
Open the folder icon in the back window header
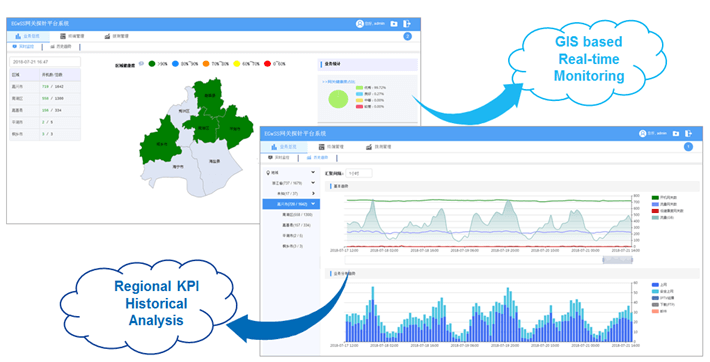pos(394,24)
